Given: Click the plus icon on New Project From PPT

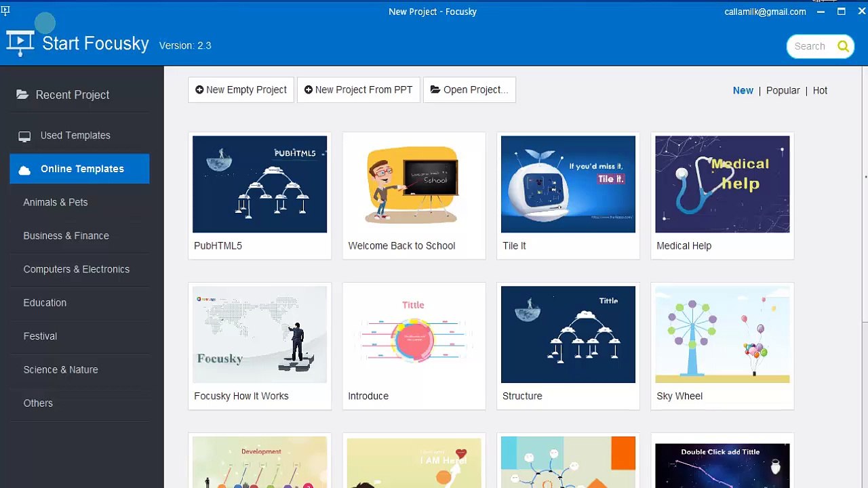Looking at the screenshot, I should pyautogui.click(x=309, y=89).
